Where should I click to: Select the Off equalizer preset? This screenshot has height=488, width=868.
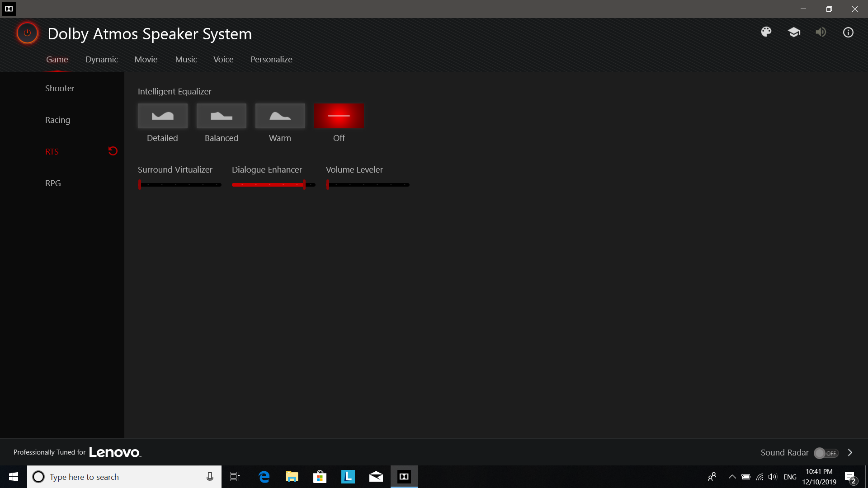pyautogui.click(x=339, y=116)
